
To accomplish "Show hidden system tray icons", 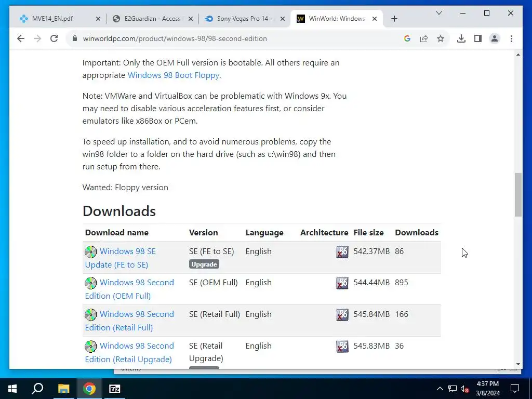I will 440,389.
